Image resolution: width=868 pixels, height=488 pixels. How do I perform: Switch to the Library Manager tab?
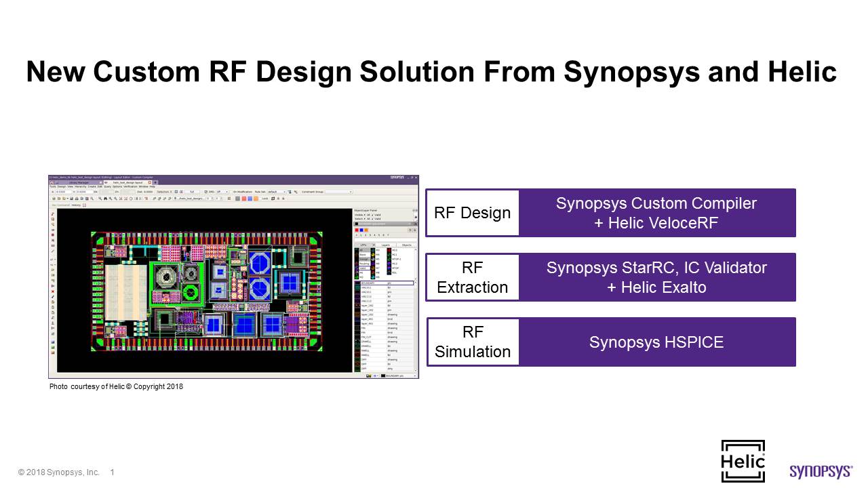click(x=79, y=182)
